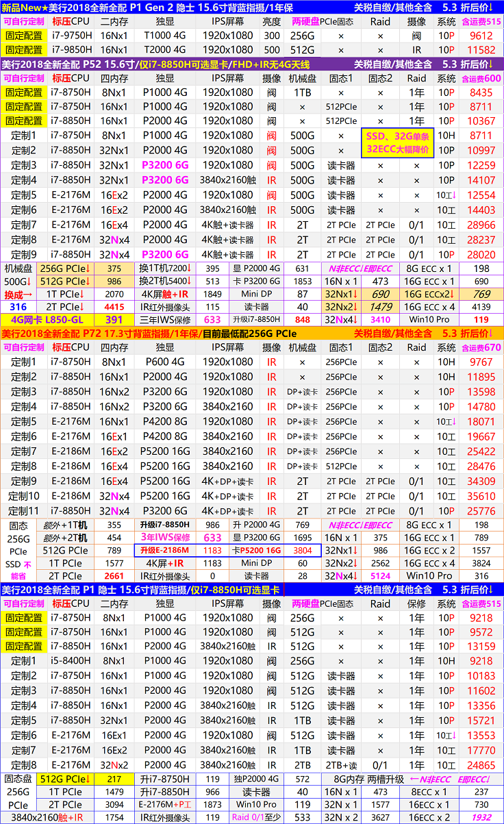Select the 5124 price cell
The image size is (504, 824).
click(x=380, y=576)
